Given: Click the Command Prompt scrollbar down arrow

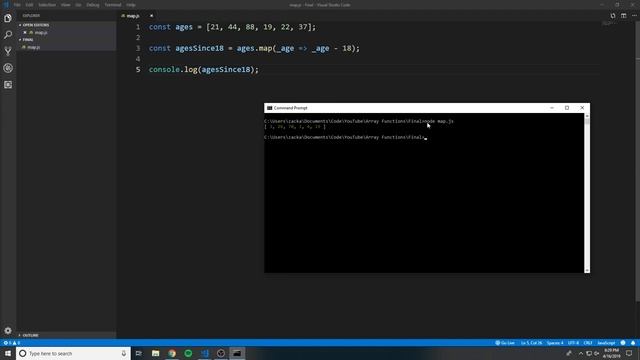Looking at the screenshot, I should 587,270.
